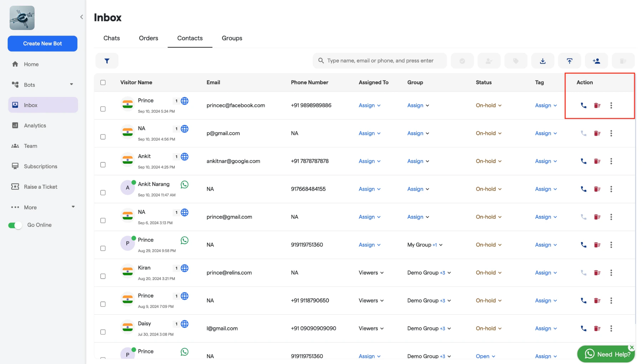This screenshot has width=644, height=364.
Task: Open Tag Assign dropdown for Ankit Narang
Action: pyautogui.click(x=546, y=189)
